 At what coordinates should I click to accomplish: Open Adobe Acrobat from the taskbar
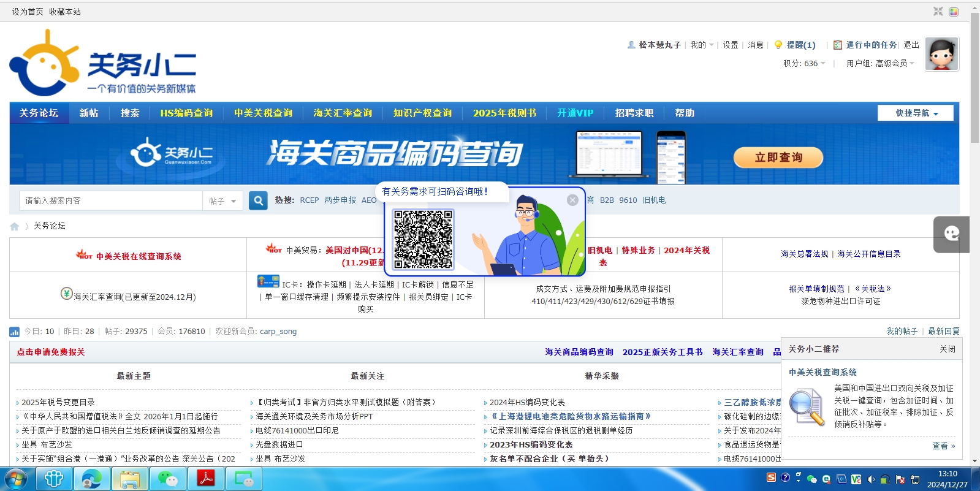pyautogui.click(x=206, y=479)
